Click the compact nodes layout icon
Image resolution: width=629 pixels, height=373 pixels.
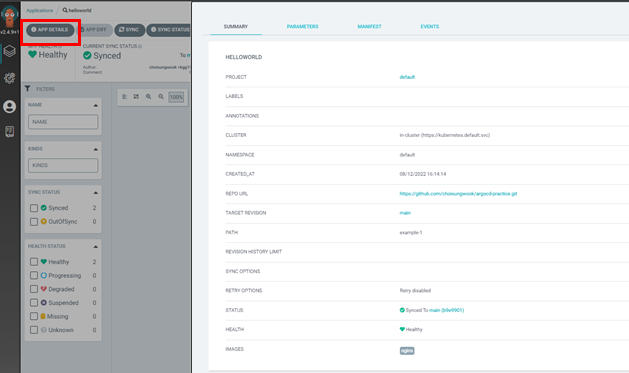point(125,97)
